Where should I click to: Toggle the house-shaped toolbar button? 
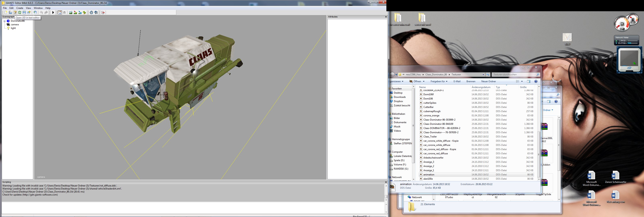(60, 12)
